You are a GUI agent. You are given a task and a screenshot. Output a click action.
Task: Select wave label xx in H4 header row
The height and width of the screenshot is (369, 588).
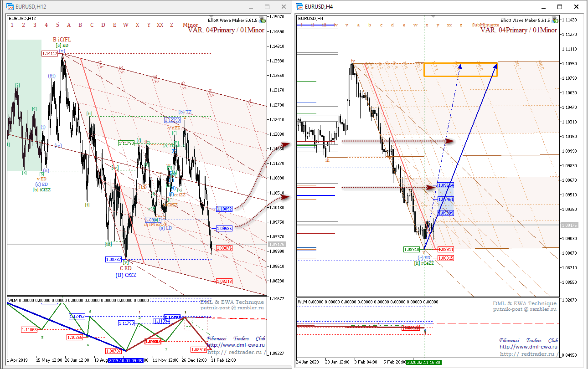click(449, 25)
